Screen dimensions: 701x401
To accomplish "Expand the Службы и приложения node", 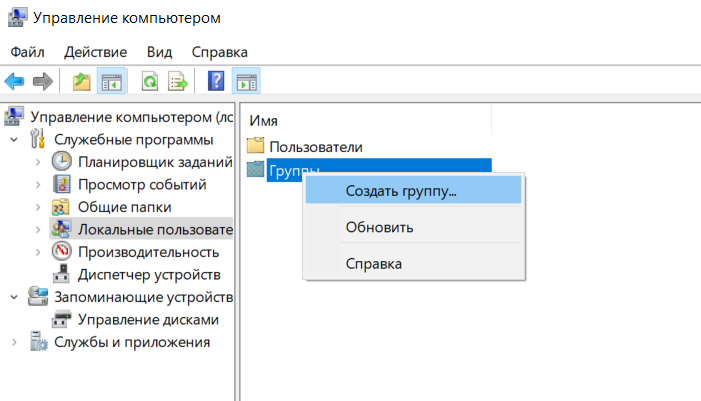I will pos(14,342).
